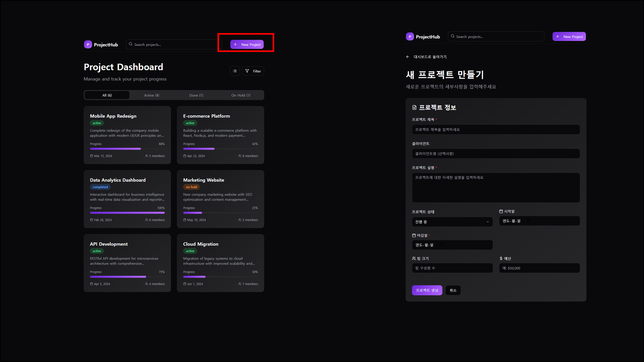Screen dimensions: 644x362
Task: Click the 프로젝트 제목 input field
Action: tap(496, 129)
